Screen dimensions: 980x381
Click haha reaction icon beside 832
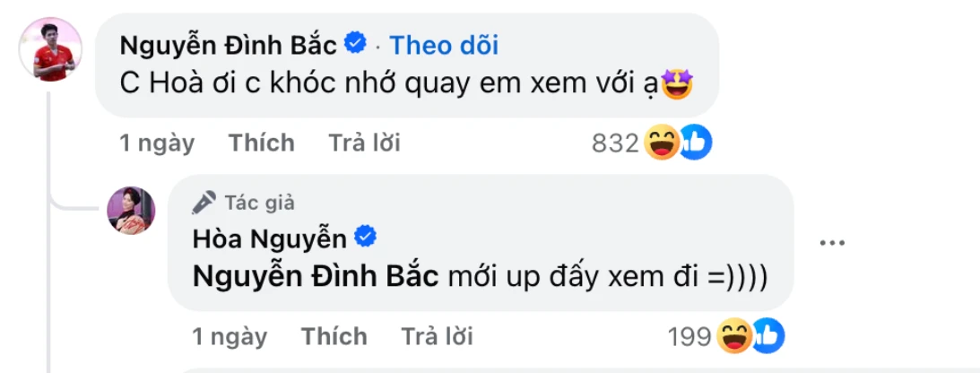coord(662,143)
